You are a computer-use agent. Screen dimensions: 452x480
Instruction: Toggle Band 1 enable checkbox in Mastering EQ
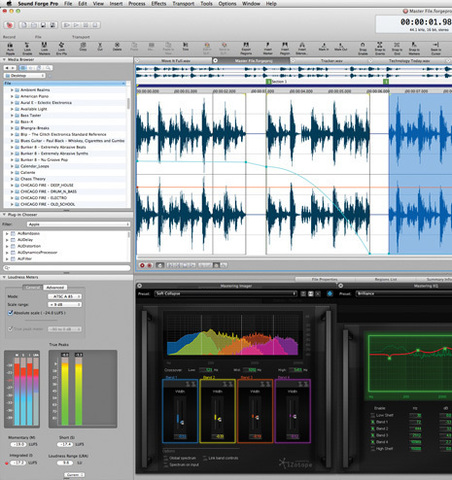tap(373, 422)
